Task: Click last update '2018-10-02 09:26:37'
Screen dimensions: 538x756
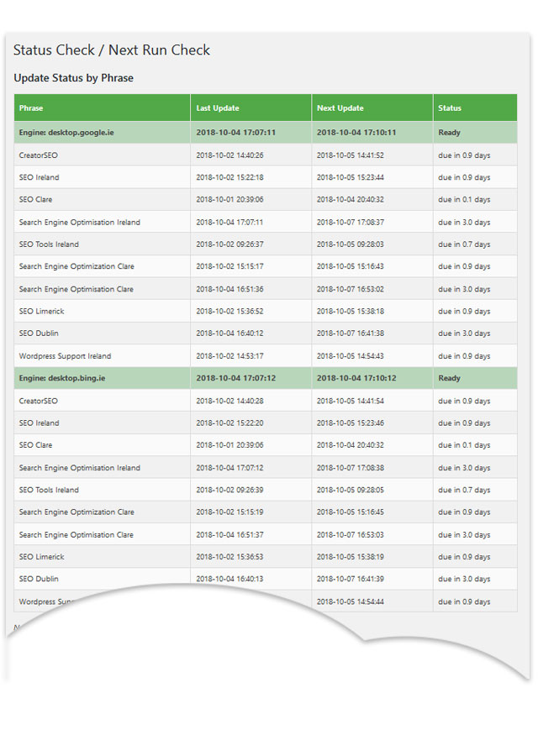Action: pos(229,244)
